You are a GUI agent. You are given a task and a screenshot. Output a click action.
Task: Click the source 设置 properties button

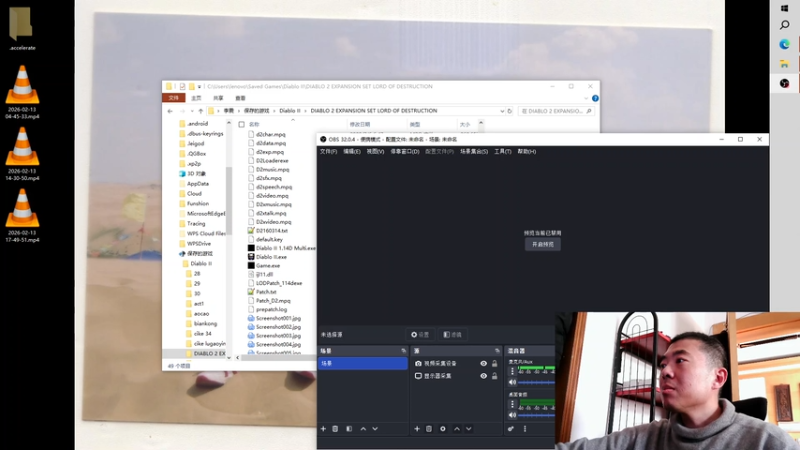420,335
